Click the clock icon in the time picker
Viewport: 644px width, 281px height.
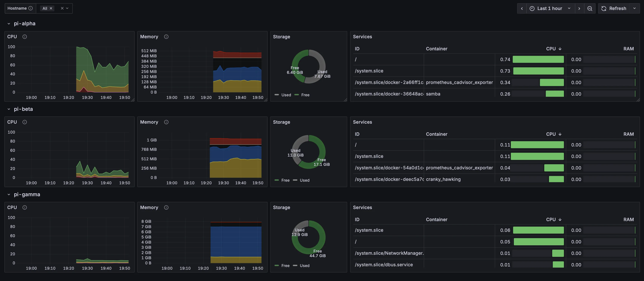pyautogui.click(x=532, y=8)
